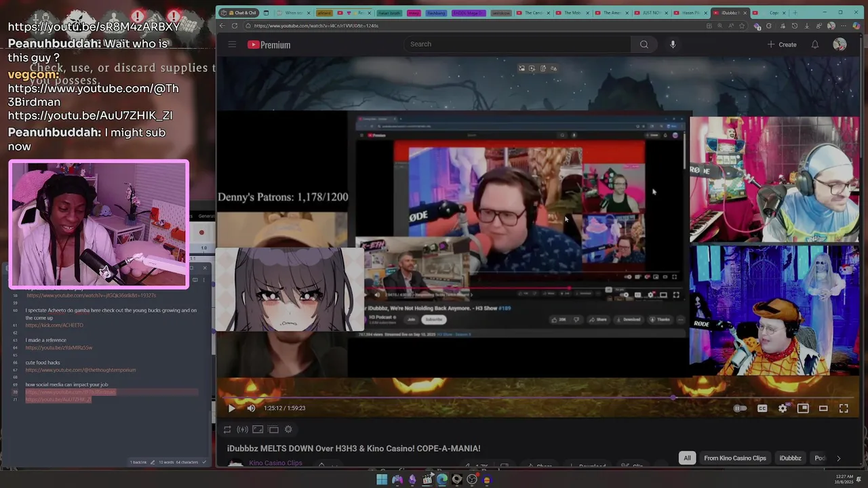This screenshot has width=868, height=488.
Task: Mute the video with speaker icon
Action: click(251, 408)
